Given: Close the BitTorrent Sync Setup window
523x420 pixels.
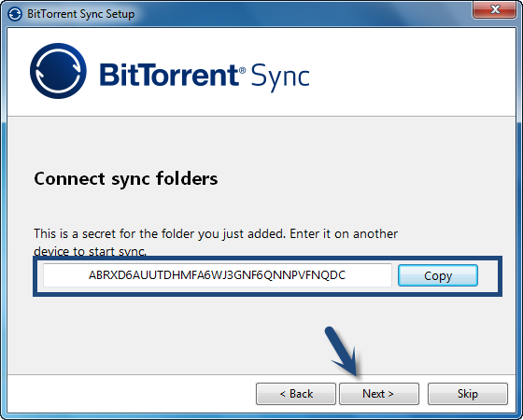Looking at the screenshot, I should [x=494, y=9].
